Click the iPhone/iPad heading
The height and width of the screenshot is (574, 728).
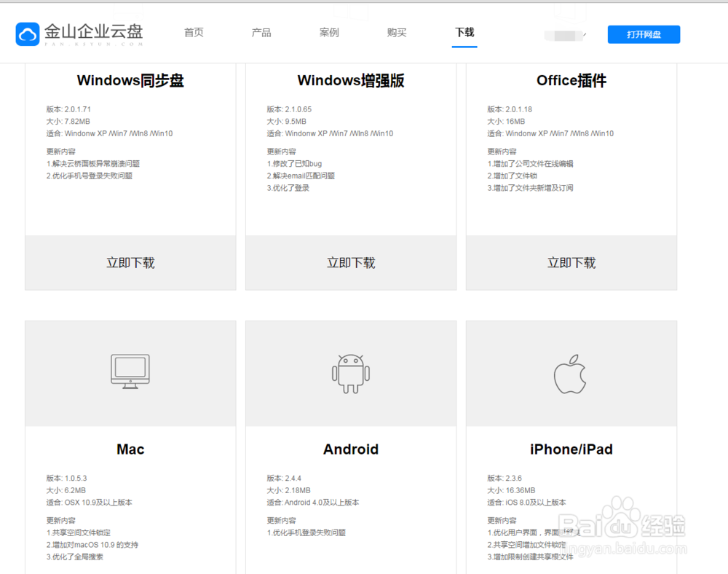click(571, 449)
